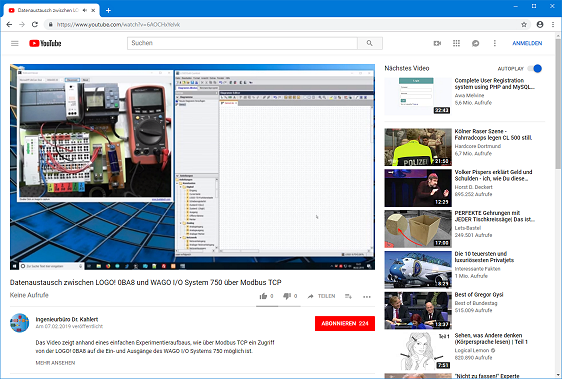
Task: Bookmark this page with star icon
Action: 524,24
